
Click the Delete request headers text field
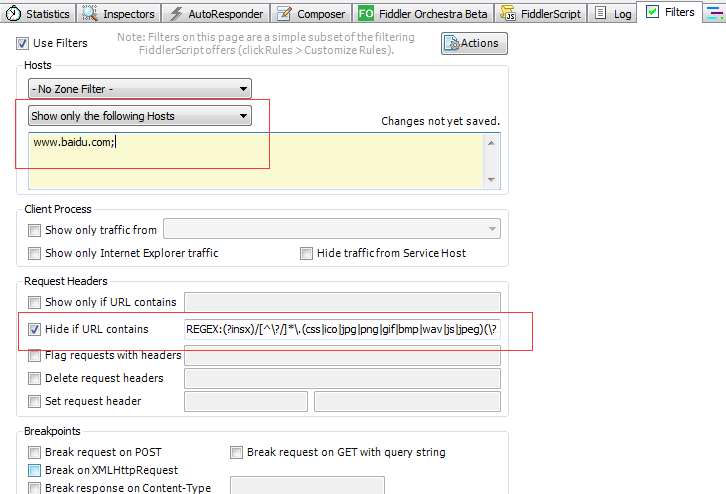342,378
